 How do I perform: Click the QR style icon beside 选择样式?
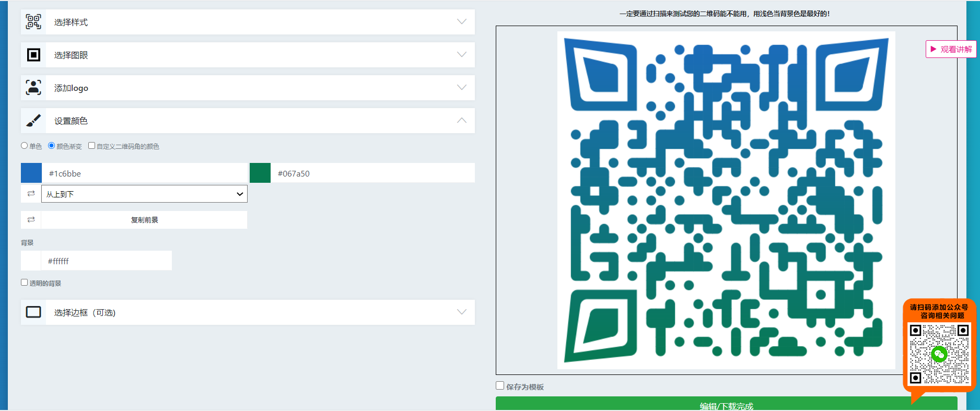(x=33, y=22)
